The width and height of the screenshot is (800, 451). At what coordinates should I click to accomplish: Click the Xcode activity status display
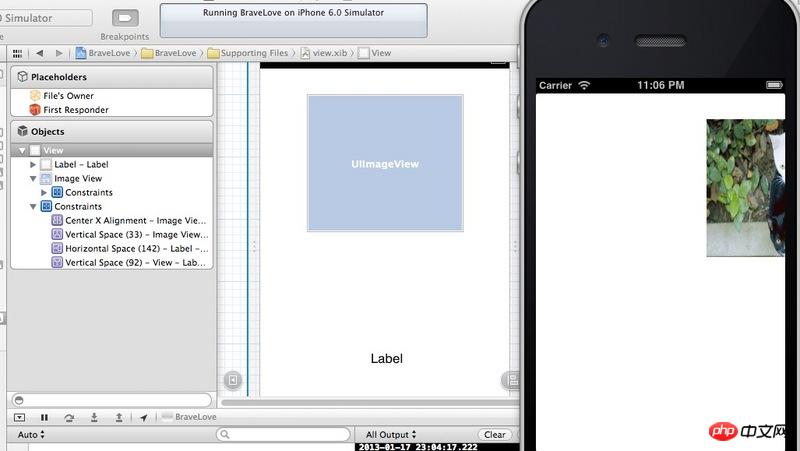(x=293, y=20)
